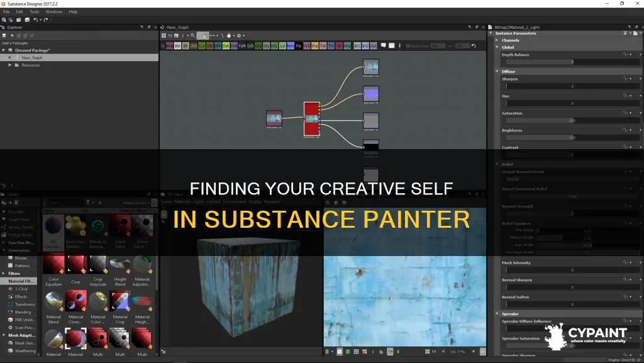Expand the Filters category in Library
Screen dimensions: 644x363
tap(4, 274)
